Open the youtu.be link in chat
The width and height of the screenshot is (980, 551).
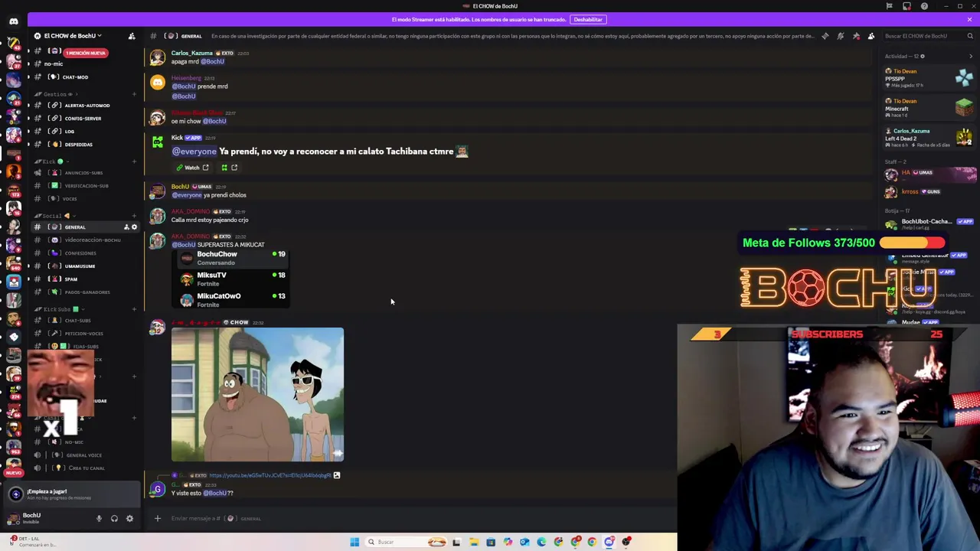point(270,475)
